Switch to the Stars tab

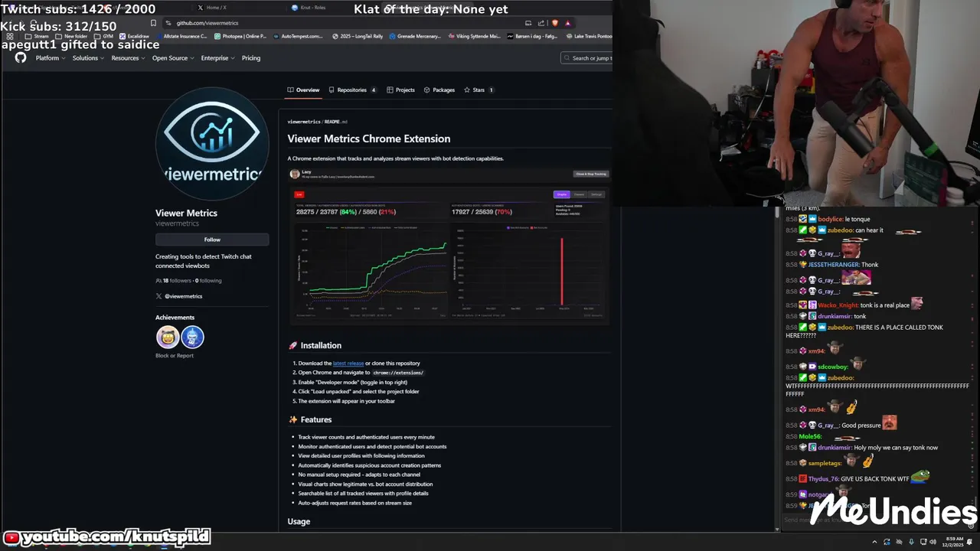click(x=479, y=90)
